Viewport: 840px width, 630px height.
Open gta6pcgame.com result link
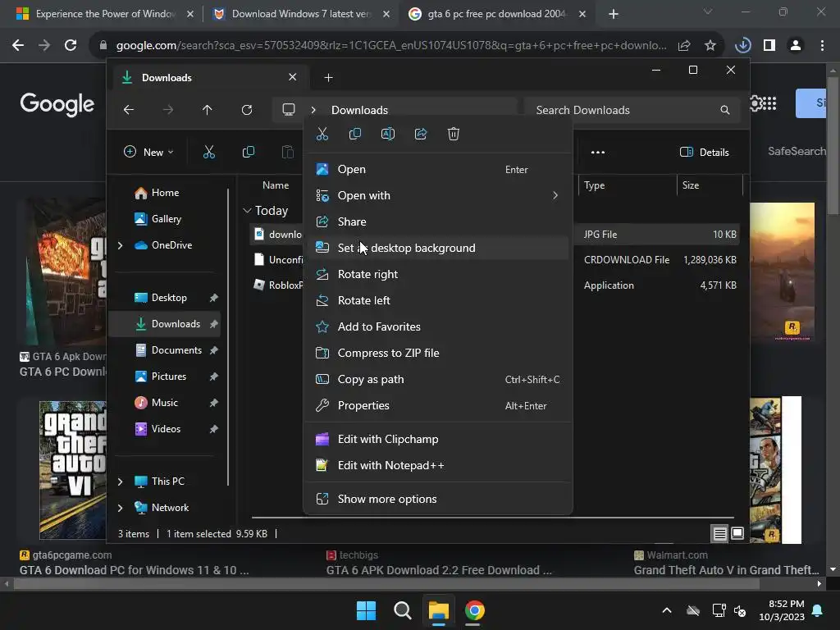click(134, 570)
